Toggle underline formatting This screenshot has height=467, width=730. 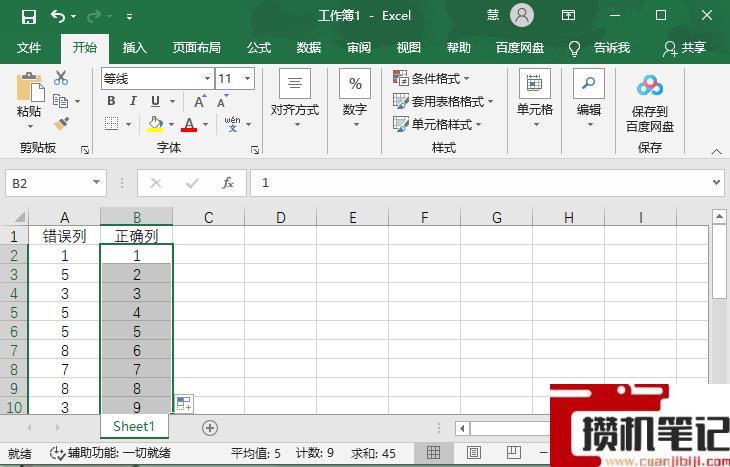155,101
